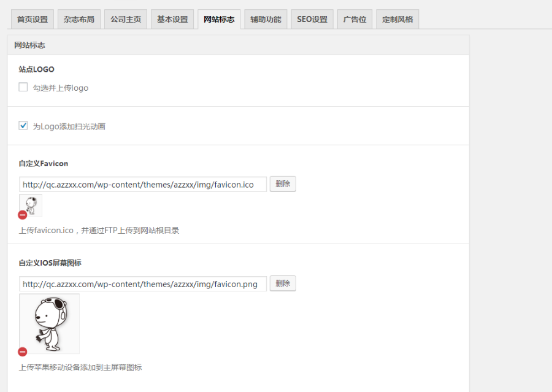Go to the 定制风格 tab
Screen dimensions: 552x392
pos(397,20)
